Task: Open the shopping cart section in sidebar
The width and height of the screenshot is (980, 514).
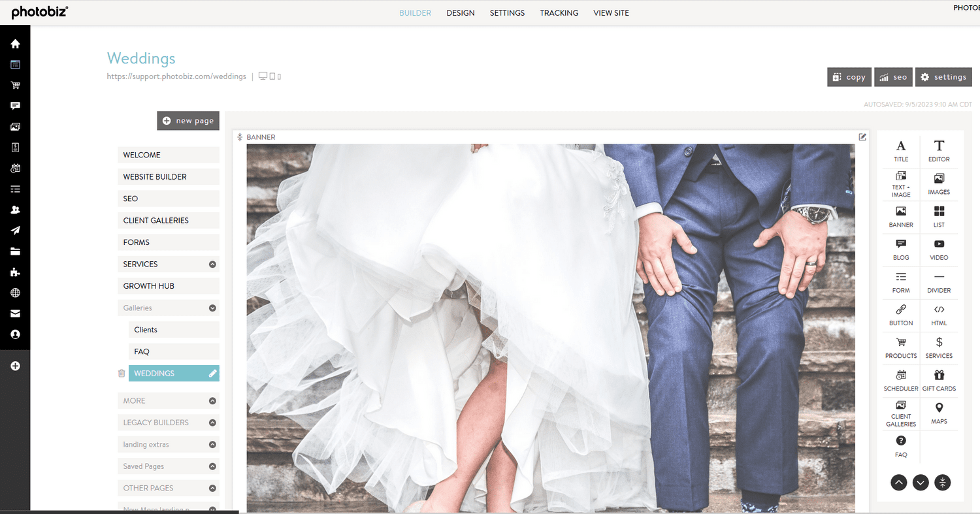Action: pos(15,85)
